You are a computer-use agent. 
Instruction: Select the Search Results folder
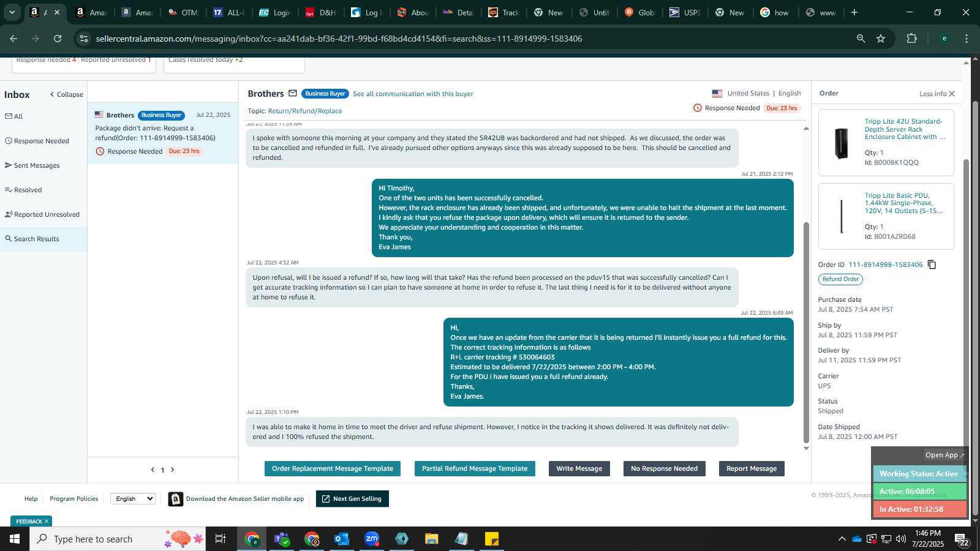(43, 239)
